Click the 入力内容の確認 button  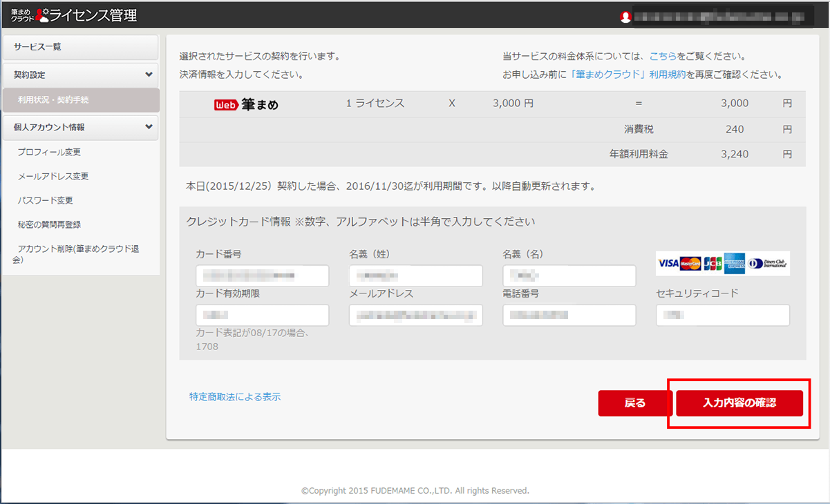coord(739,403)
